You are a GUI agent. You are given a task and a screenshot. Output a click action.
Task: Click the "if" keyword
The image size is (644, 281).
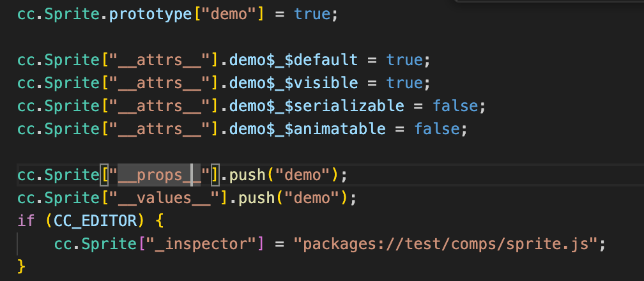coord(26,221)
